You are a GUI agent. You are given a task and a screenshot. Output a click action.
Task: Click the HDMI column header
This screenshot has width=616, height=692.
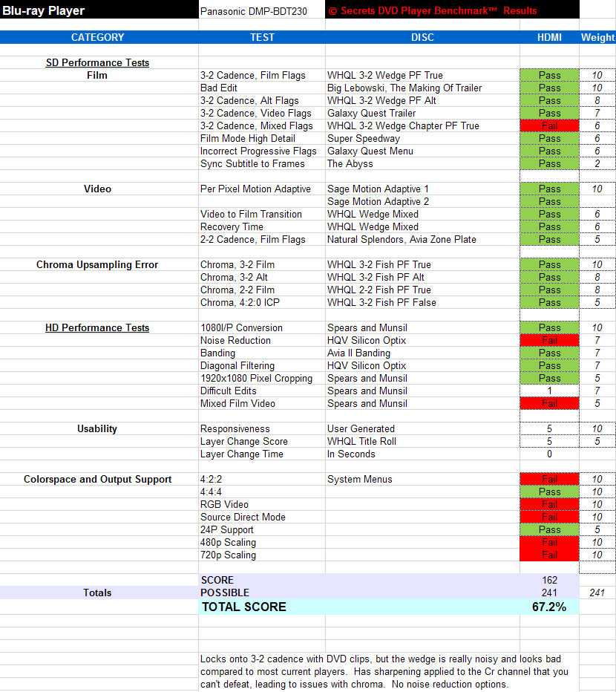click(x=549, y=38)
